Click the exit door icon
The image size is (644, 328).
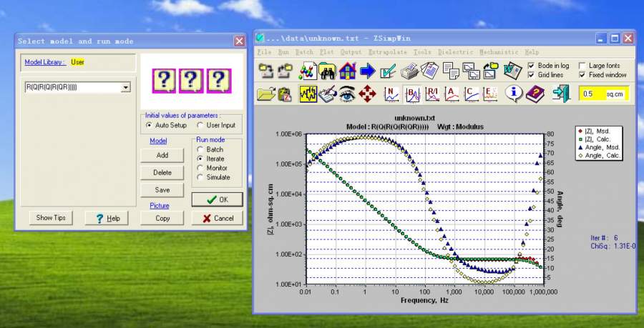click(561, 94)
